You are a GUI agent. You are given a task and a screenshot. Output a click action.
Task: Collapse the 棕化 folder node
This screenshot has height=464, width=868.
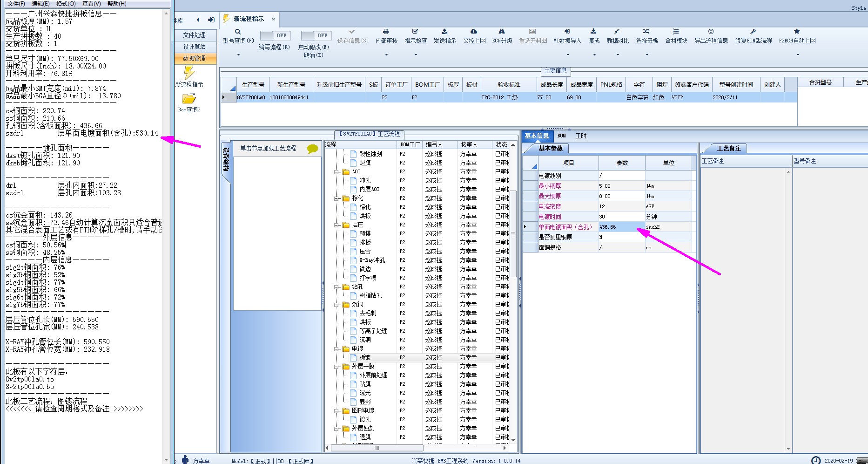click(336, 198)
